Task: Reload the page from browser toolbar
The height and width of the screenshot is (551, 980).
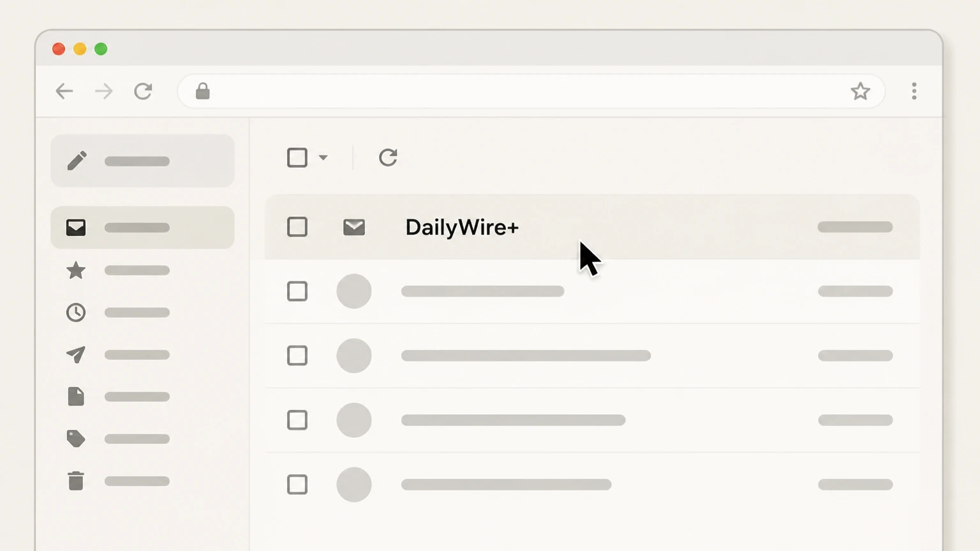Action: click(143, 91)
